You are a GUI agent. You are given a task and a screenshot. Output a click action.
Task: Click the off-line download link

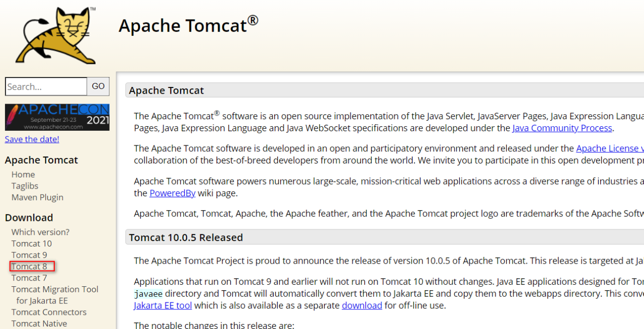pyautogui.click(x=362, y=305)
